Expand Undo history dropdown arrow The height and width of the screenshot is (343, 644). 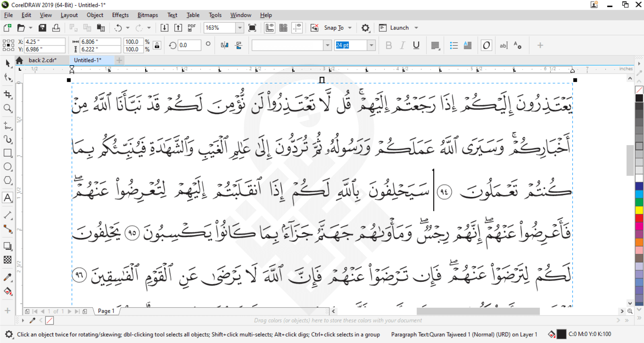[x=128, y=28]
